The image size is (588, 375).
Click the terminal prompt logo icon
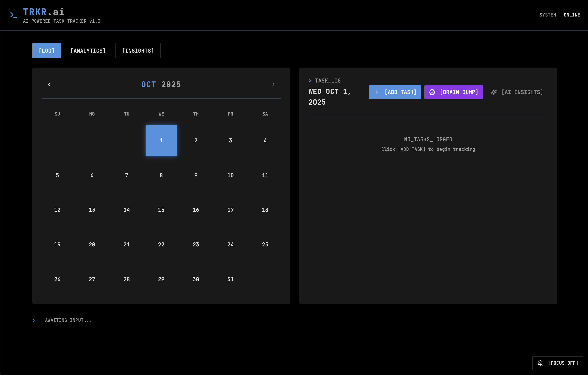click(13, 15)
